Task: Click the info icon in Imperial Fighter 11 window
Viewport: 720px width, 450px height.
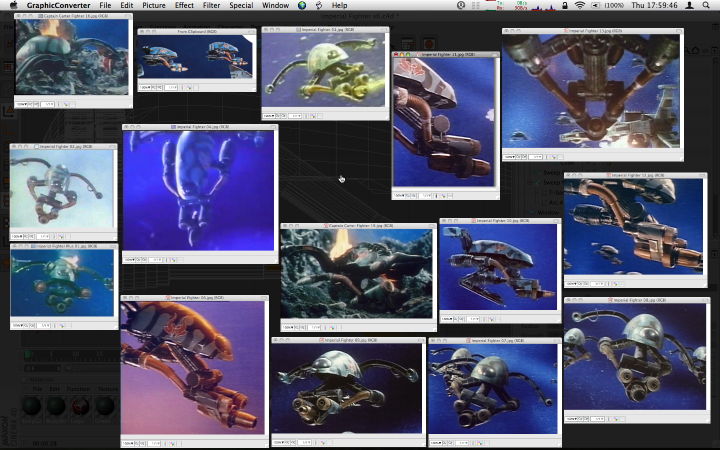Action: coord(436,195)
